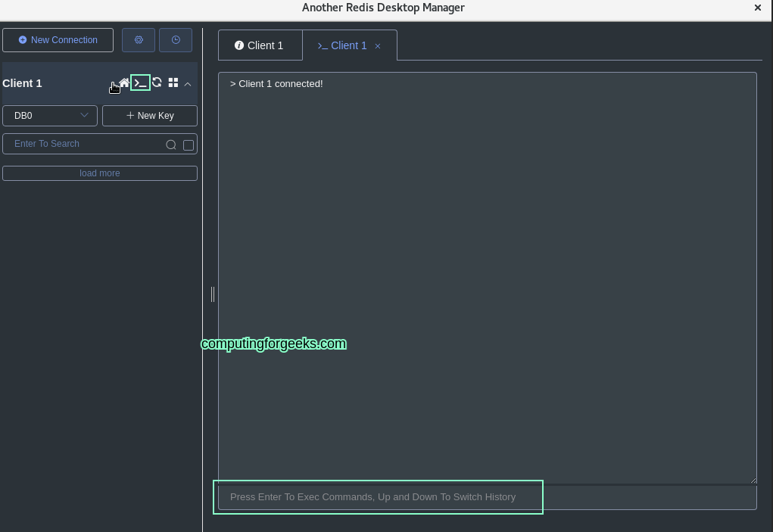Viewport: 773px width, 532px height.
Task: Click the command input field
Action: [487, 497]
